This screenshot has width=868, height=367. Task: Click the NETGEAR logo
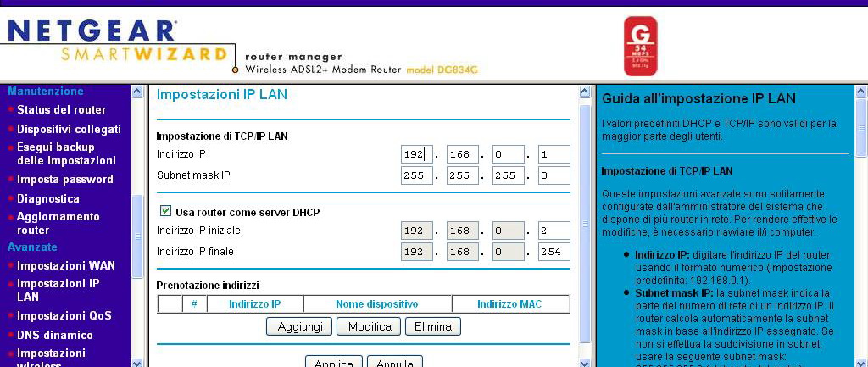tap(92, 31)
